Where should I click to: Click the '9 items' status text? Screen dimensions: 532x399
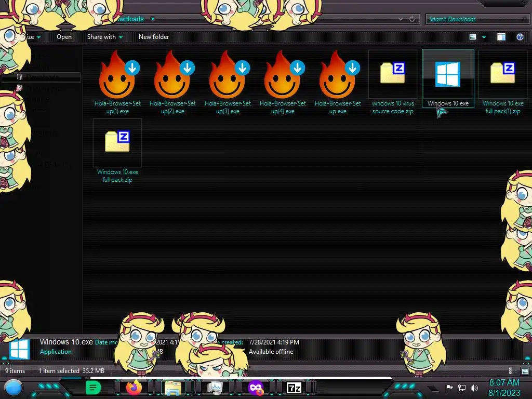tap(15, 371)
